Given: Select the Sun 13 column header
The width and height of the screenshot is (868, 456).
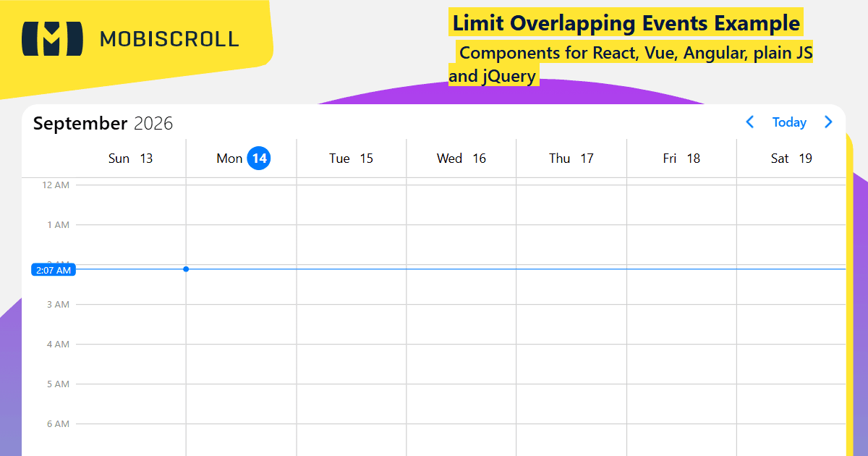Looking at the screenshot, I should click(131, 159).
